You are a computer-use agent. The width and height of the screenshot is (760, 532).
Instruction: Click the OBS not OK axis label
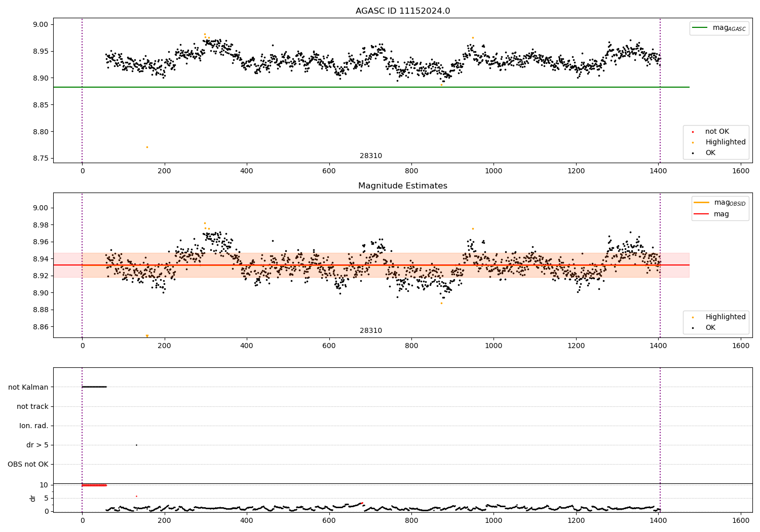coord(28,464)
